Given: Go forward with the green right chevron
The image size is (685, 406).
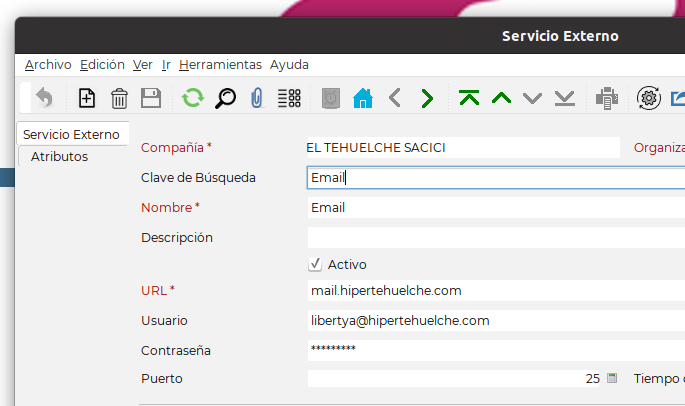Looking at the screenshot, I should pyautogui.click(x=427, y=98).
